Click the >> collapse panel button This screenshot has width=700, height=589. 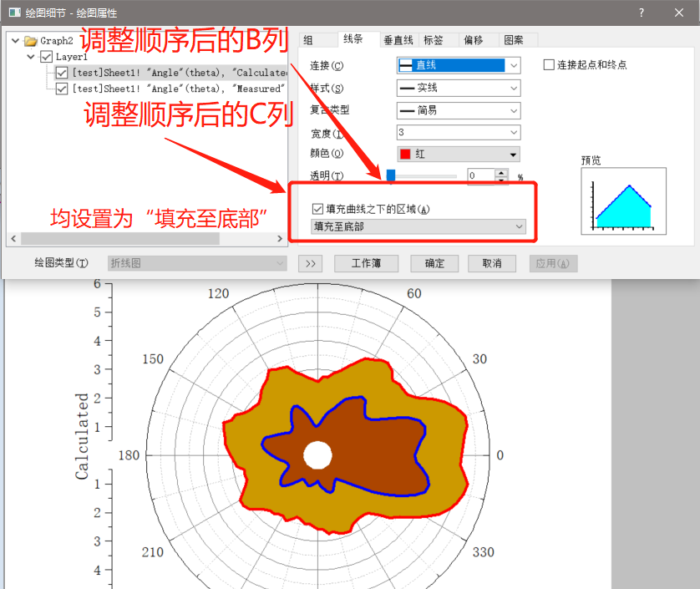pyautogui.click(x=310, y=263)
